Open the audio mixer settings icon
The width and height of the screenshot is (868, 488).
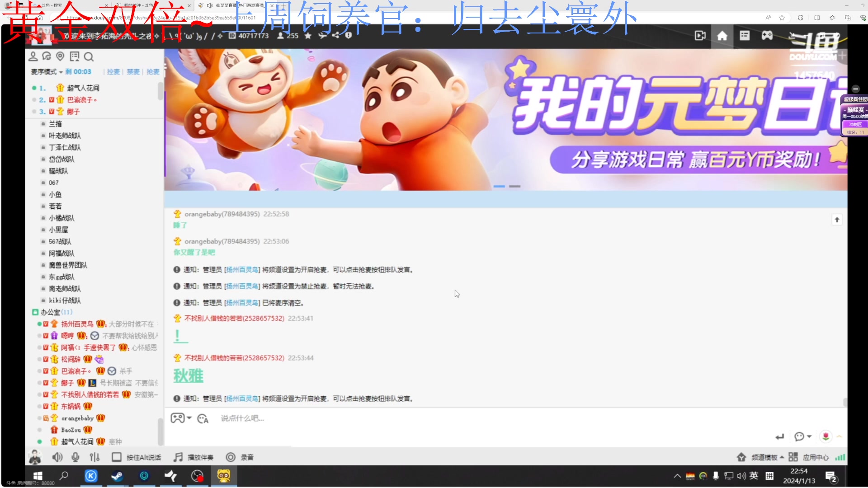coord(94,457)
